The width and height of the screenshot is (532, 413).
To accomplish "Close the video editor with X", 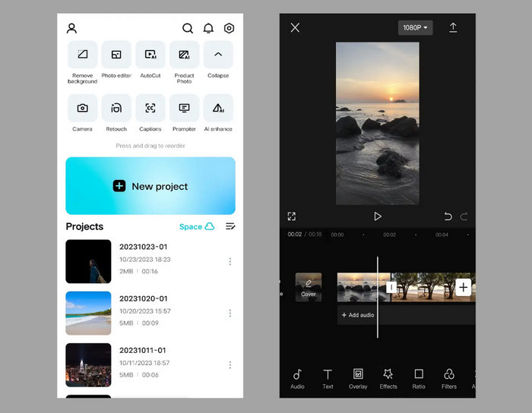I will pyautogui.click(x=295, y=27).
